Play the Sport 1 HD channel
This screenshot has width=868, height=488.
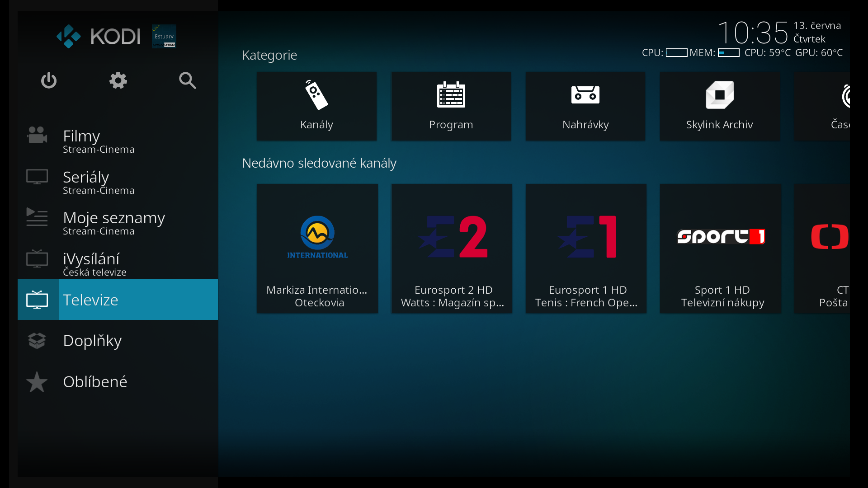pos(720,249)
